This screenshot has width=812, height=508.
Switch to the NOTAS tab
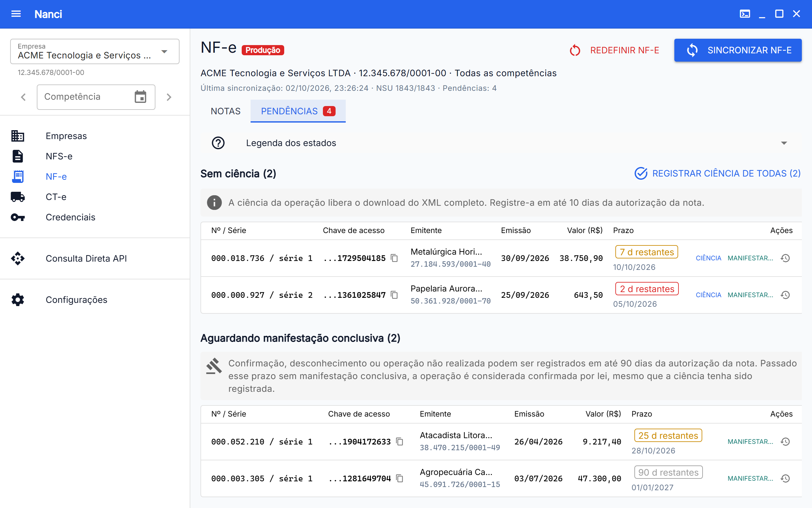point(226,111)
